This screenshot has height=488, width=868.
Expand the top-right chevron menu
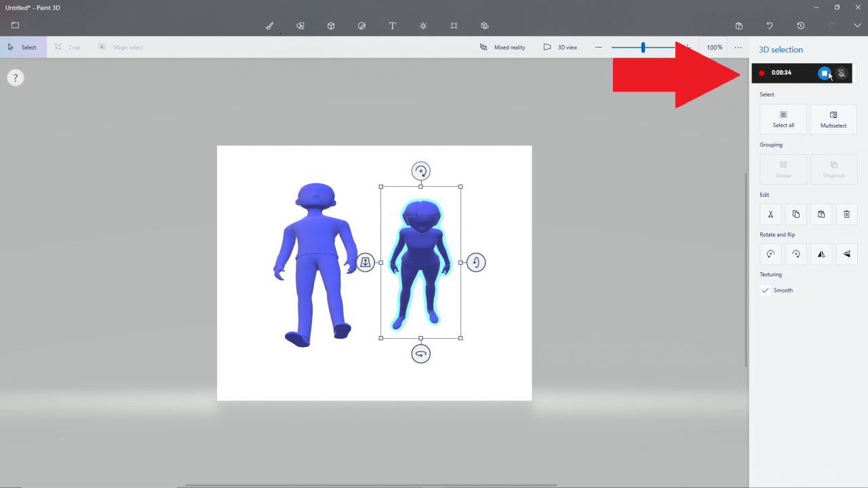click(857, 26)
